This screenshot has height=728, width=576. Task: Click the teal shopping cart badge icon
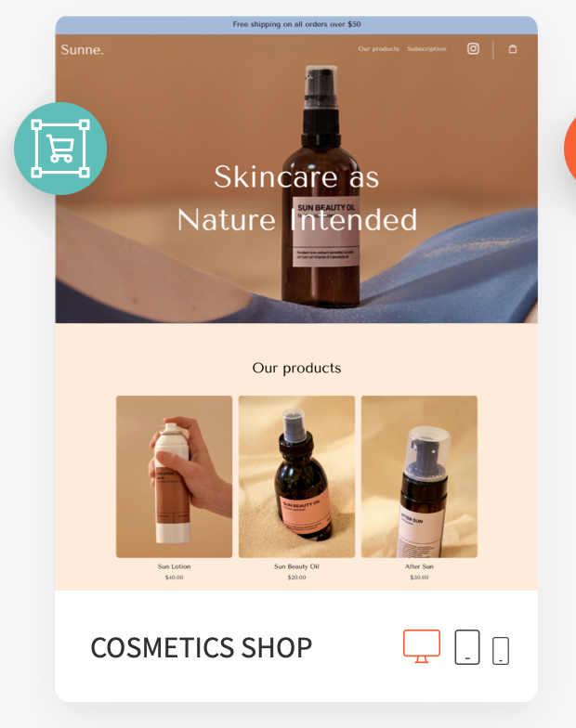pos(60,149)
